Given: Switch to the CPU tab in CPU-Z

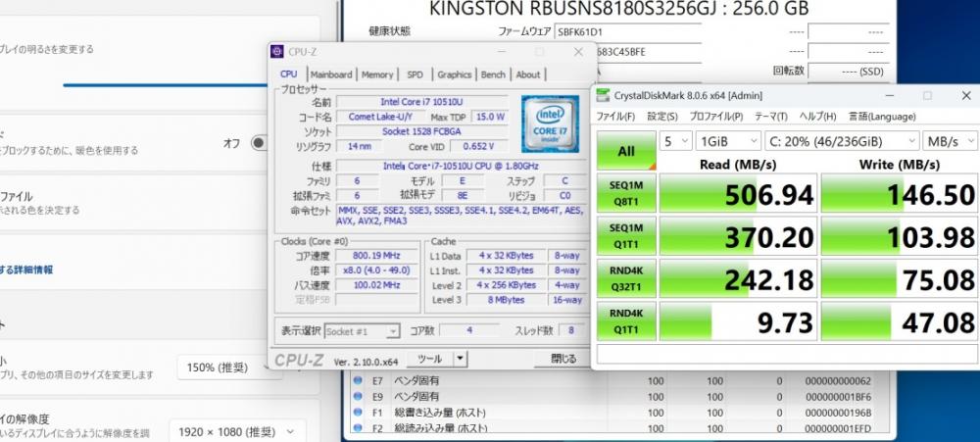Looking at the screenshot, I should pos(289,74).
